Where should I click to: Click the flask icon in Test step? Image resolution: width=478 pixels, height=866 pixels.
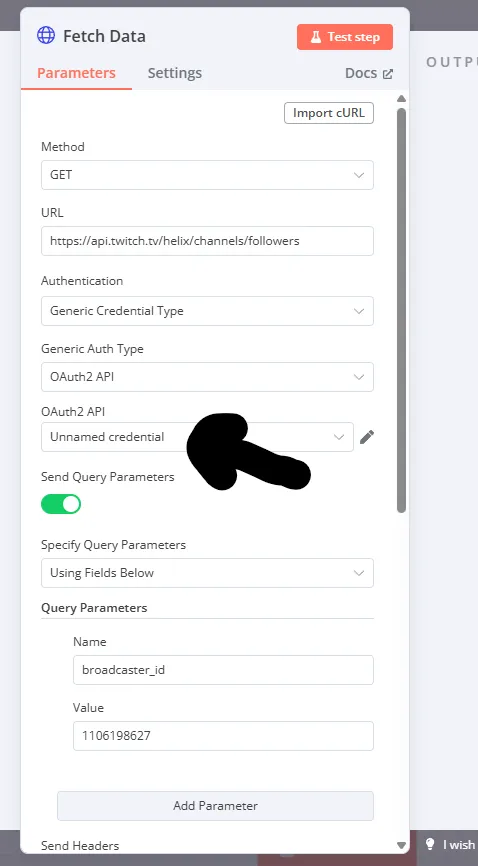(316, 37)
